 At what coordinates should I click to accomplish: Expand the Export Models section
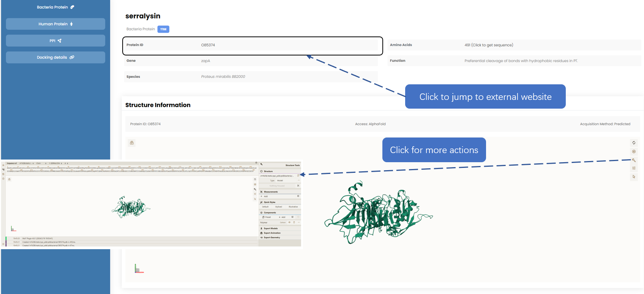click(x=270, y=229)
